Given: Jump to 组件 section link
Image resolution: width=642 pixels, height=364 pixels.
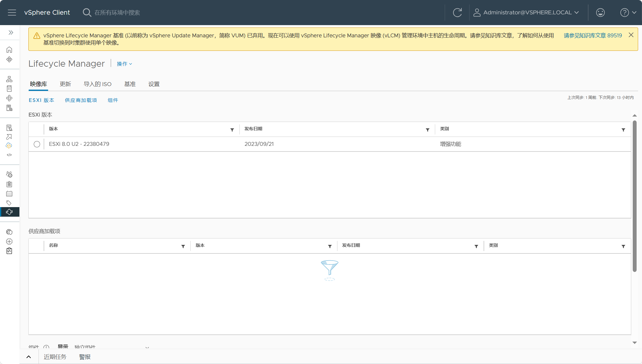Looking at the screenshot, I should [113, 100].
